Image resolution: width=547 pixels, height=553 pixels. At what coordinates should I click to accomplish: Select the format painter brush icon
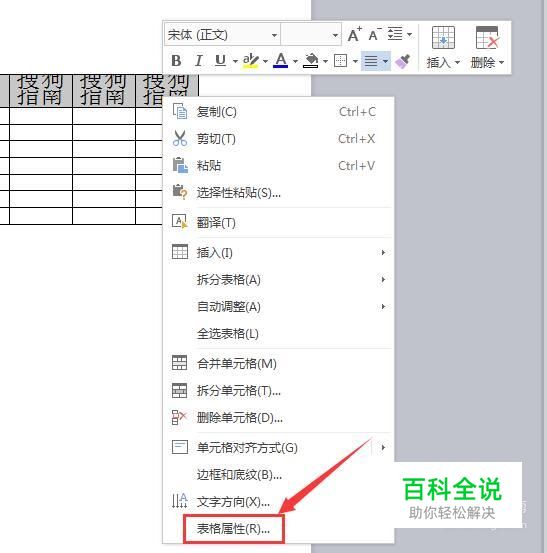(402, 61)
